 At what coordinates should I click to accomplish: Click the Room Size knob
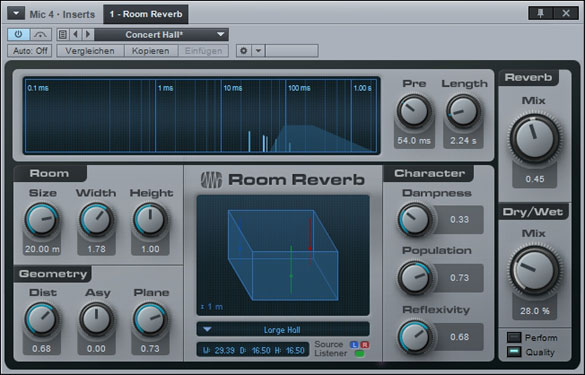click(x=42, y=220)
